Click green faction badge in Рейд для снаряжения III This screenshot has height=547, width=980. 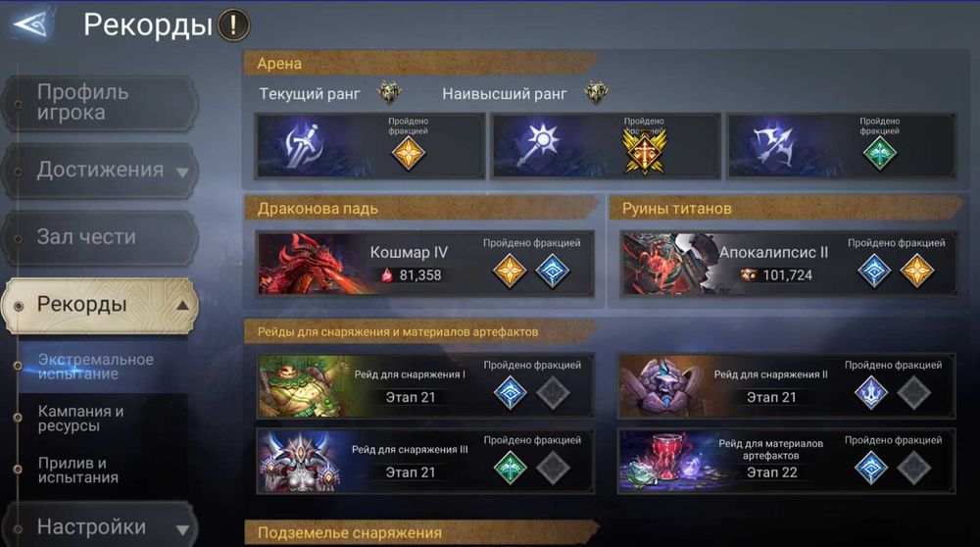pyautogui.click(x=510, y=468)
